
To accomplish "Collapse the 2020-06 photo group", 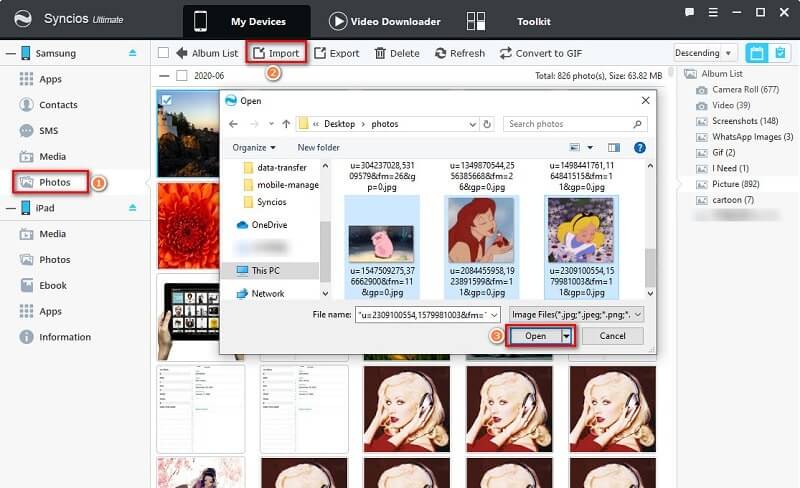I will (164, 76).
